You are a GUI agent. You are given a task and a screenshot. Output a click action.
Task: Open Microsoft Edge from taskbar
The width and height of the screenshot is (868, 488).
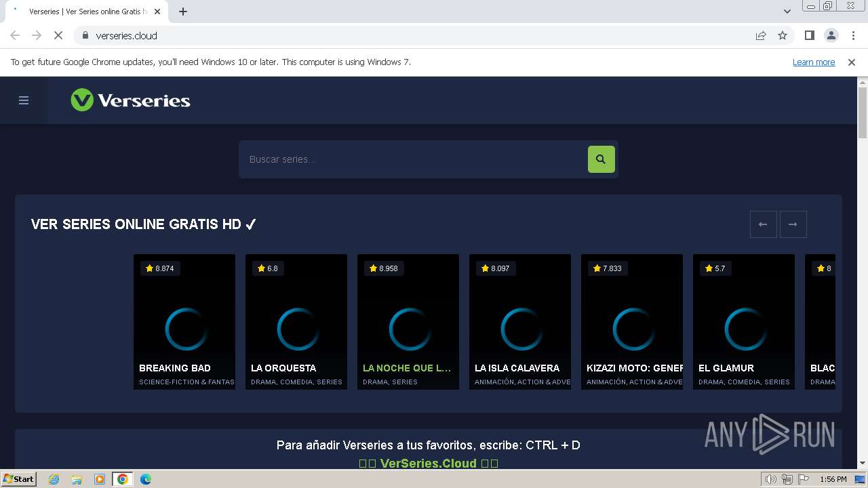coord(145,479)
